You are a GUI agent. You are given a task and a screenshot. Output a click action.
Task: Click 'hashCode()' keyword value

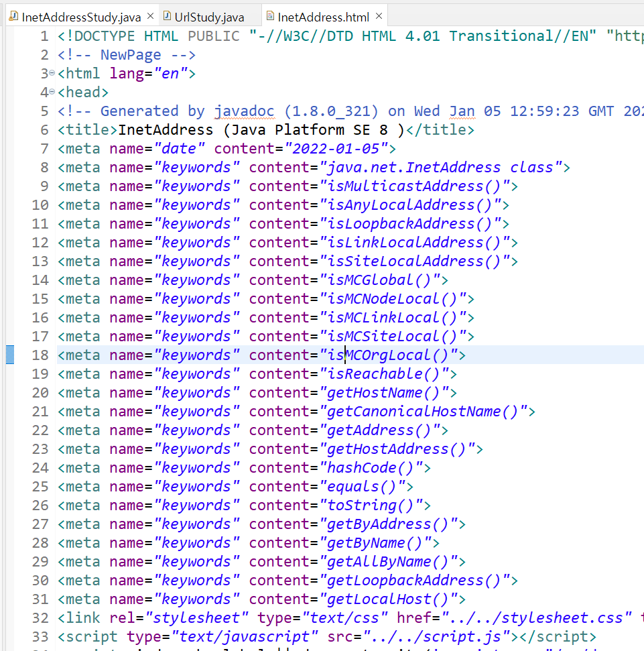(371, 468)
